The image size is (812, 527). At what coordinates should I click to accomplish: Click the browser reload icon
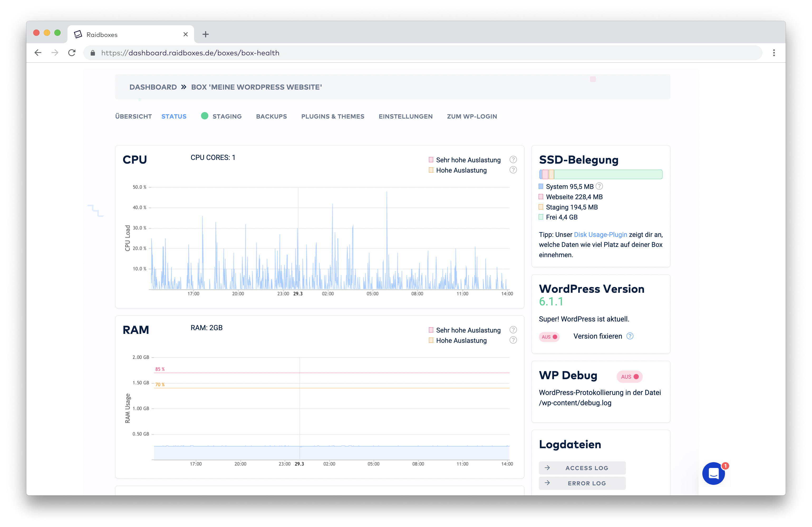tap(72, 53)
